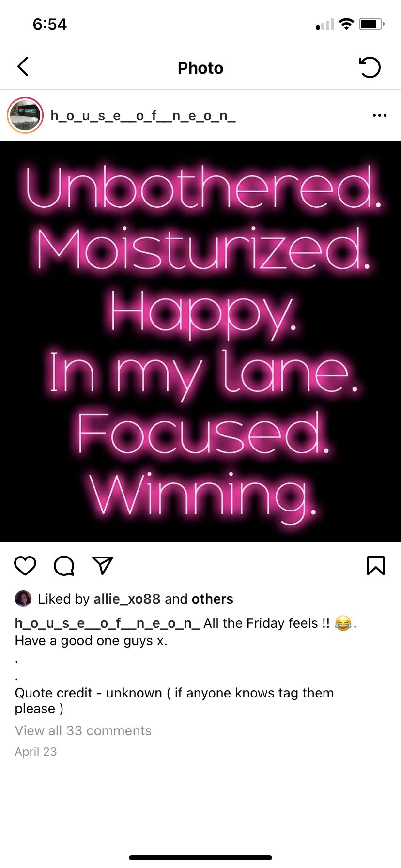Image resolution: width=401 pixels, height=868 pixels.
Task: Tap the Photo title in header
Action: click(200, 68)
